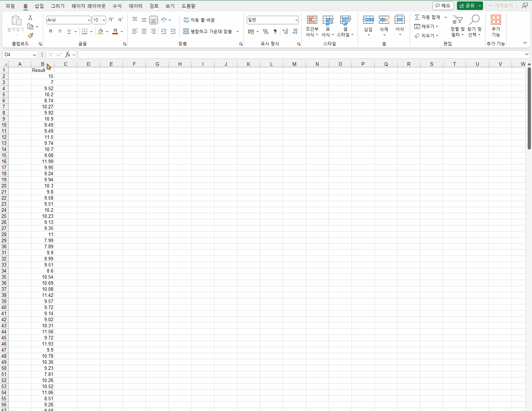
Task: Align text left
Action: pos(135,31)
